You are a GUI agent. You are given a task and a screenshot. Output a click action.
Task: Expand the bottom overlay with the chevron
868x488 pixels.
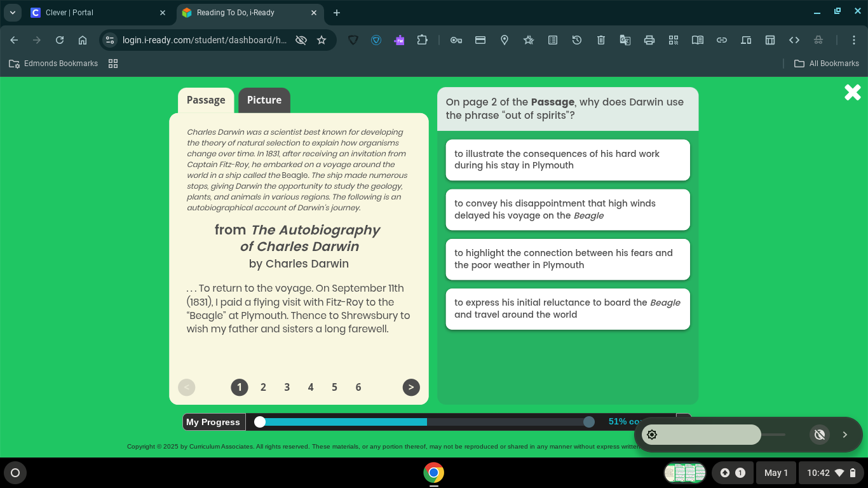click(845, 435)
